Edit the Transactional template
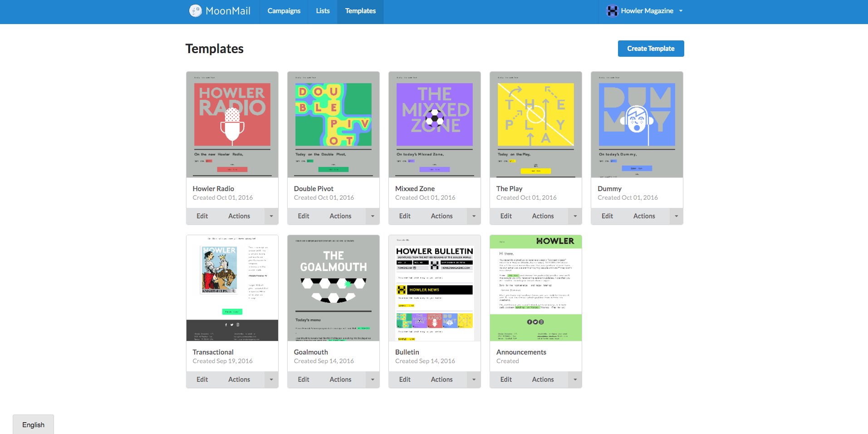Viewport: 868px width, 434px height. click(x=202, y=380)
